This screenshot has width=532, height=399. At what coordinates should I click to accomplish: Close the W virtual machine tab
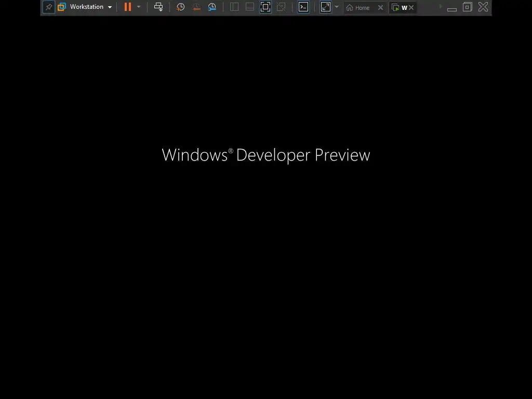411,7
